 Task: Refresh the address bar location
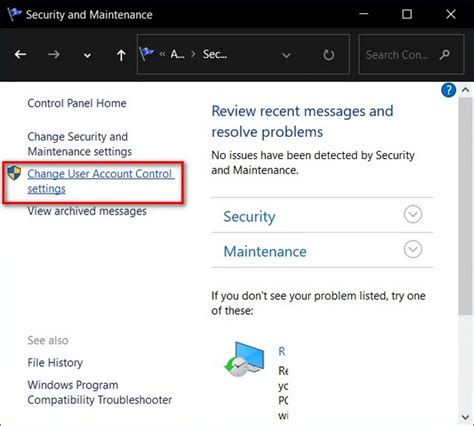[x=329, y=55]
